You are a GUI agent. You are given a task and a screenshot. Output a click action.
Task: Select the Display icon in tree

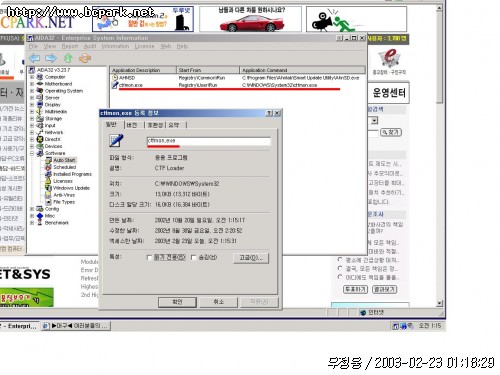point(40,105)
